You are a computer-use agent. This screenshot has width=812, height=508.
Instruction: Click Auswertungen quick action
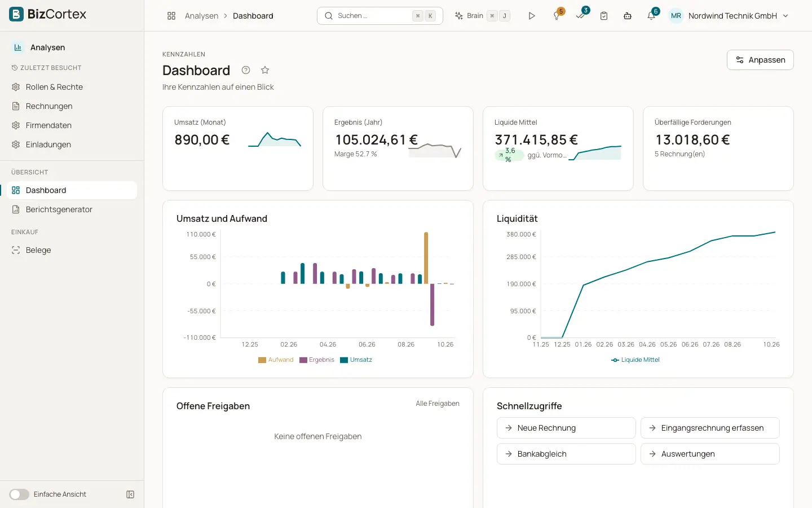pyautogui.click(x=710, y=454)
